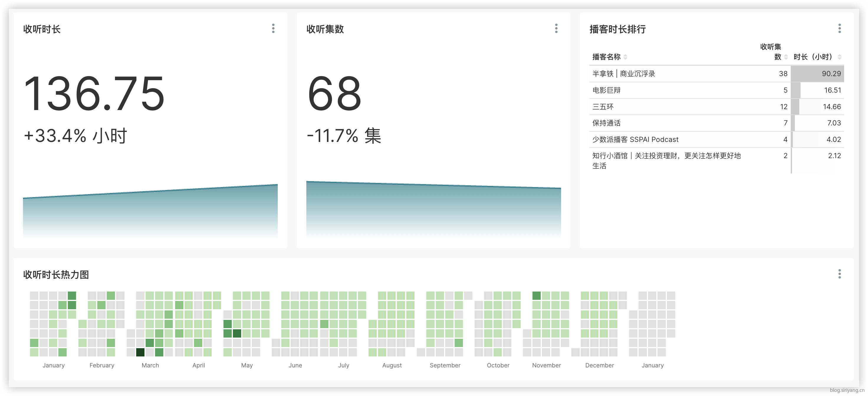This screenshot has width=868, height=396.
Task: Click the 136.75 listening hours figure
Action: point(94,94)
